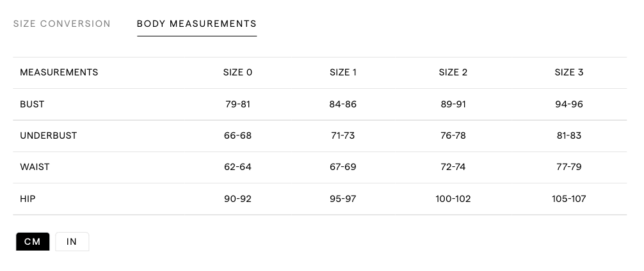Switch to the Size Conversion tab

(x=62, y=24)
